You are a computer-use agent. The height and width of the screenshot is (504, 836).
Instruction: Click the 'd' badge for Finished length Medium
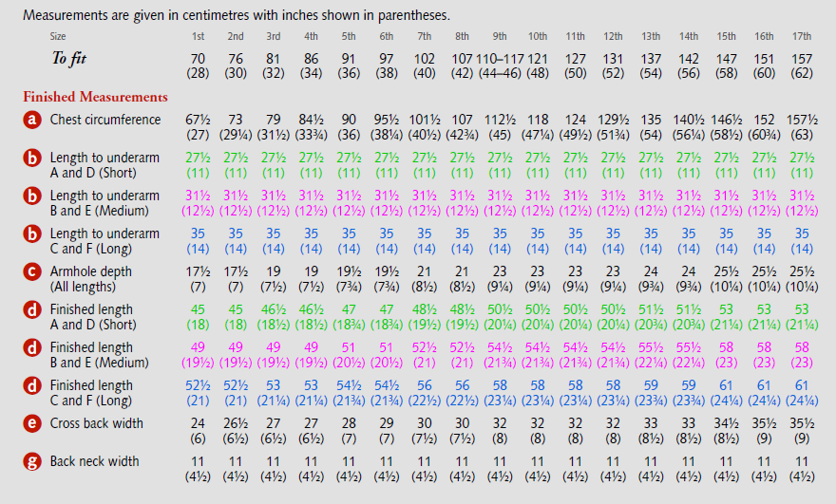[33, 347]
